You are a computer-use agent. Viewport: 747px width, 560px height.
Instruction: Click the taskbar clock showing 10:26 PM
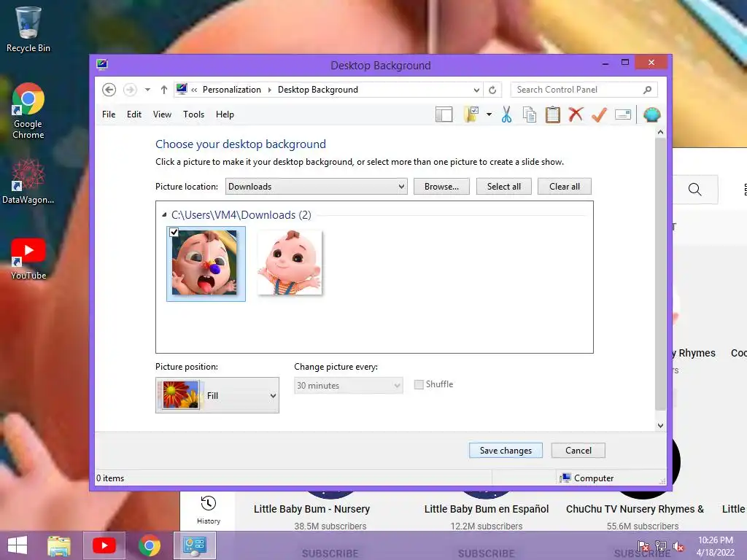coord(715,546)
